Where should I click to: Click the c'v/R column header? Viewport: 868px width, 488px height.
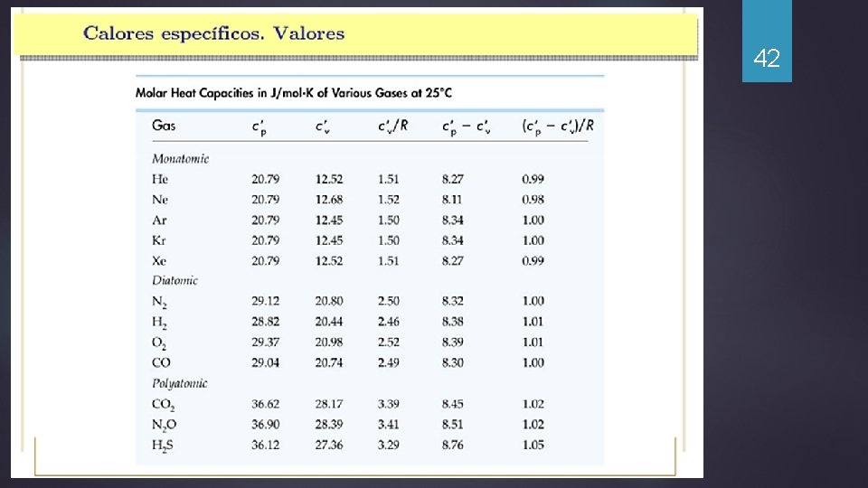click(393, 127)
